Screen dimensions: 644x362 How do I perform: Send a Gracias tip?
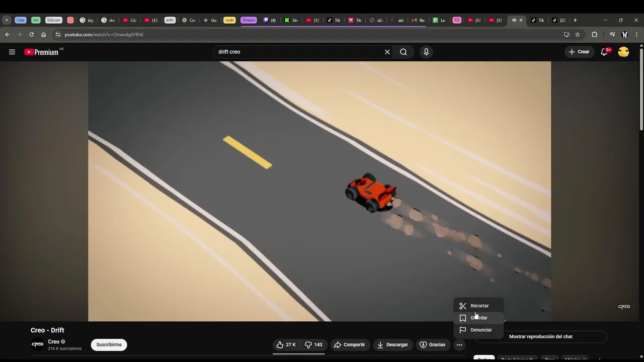pyautogui.click(x=433, y=344)
